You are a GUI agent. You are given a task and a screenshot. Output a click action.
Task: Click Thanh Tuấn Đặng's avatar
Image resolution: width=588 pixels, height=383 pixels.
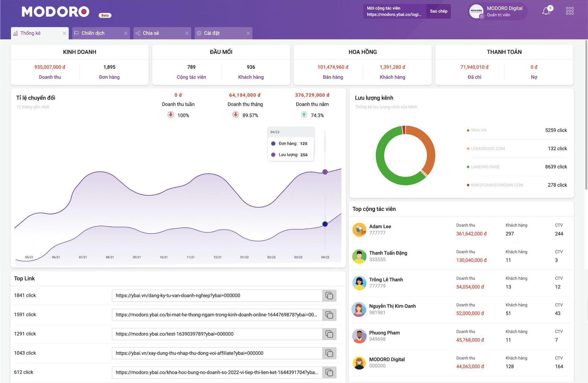(359, 256)
